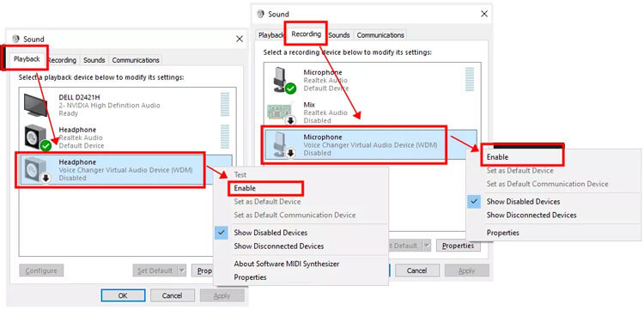Click the Realtek Microphone input level meter
This screenshot has width=644, height=310.
point(470,79)
